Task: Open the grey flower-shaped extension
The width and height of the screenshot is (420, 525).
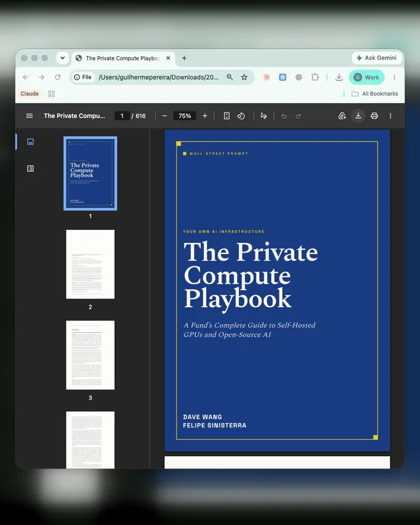Action: click(299, 77)
